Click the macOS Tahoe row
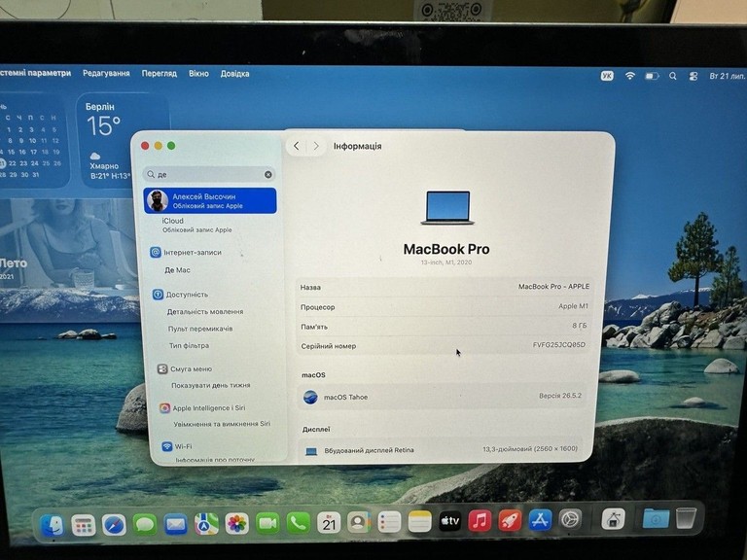The width and height of the screenshot is (747, 560). [x=442, y=397]
